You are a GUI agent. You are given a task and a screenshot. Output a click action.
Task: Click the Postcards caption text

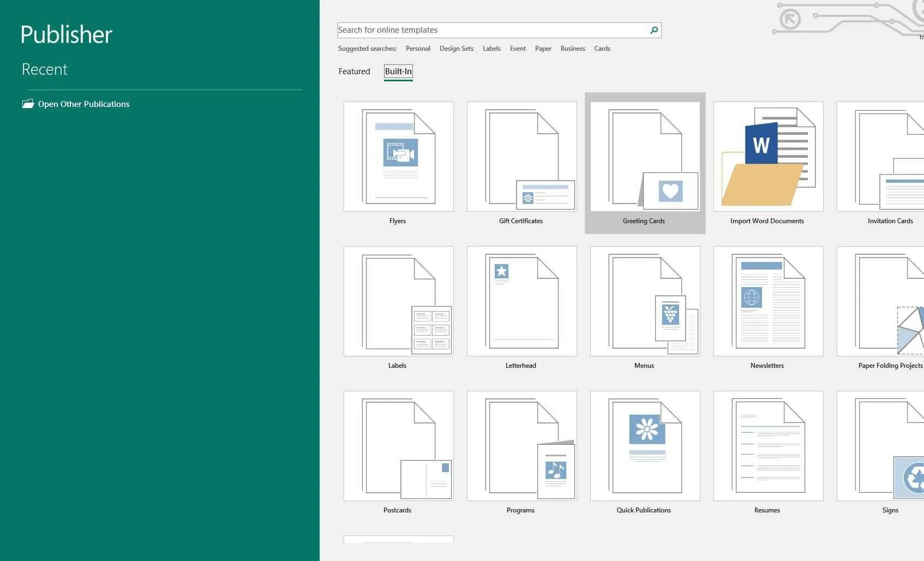(397, 510)
